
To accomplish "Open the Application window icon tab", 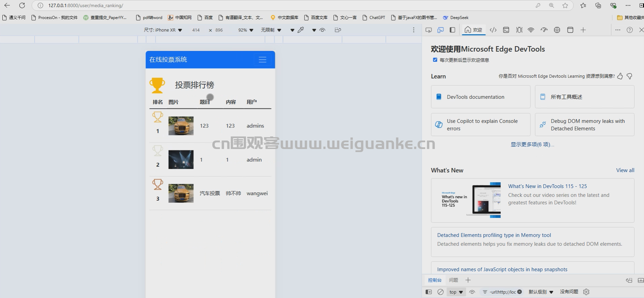I will (570, 30).
